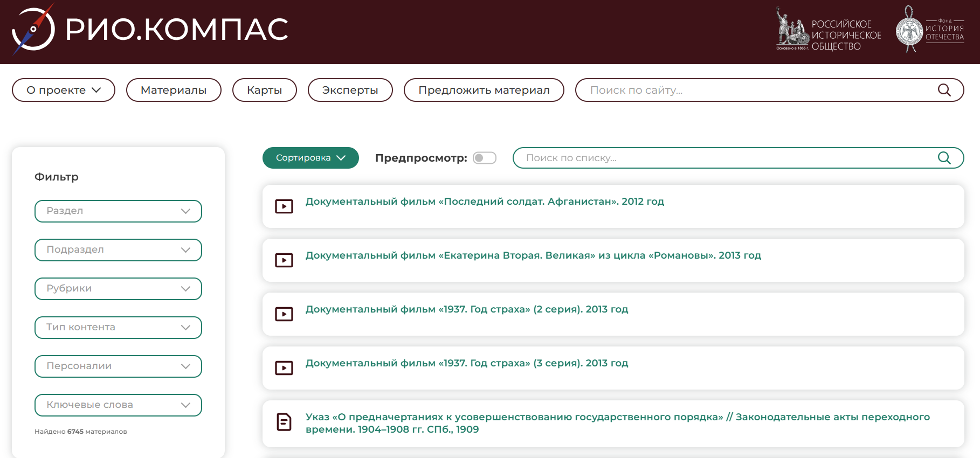
Task: Open the О проекте menu
Action: point(64,90)
